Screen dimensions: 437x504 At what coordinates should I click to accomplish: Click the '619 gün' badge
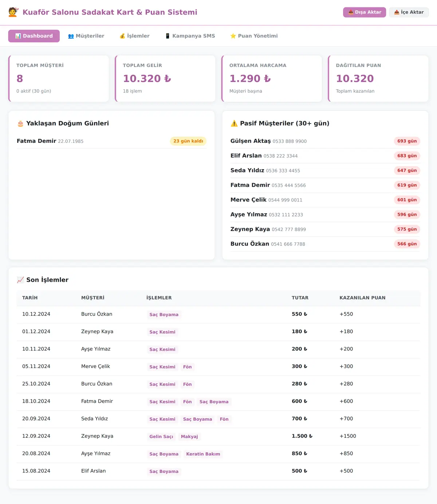point(407,185)
